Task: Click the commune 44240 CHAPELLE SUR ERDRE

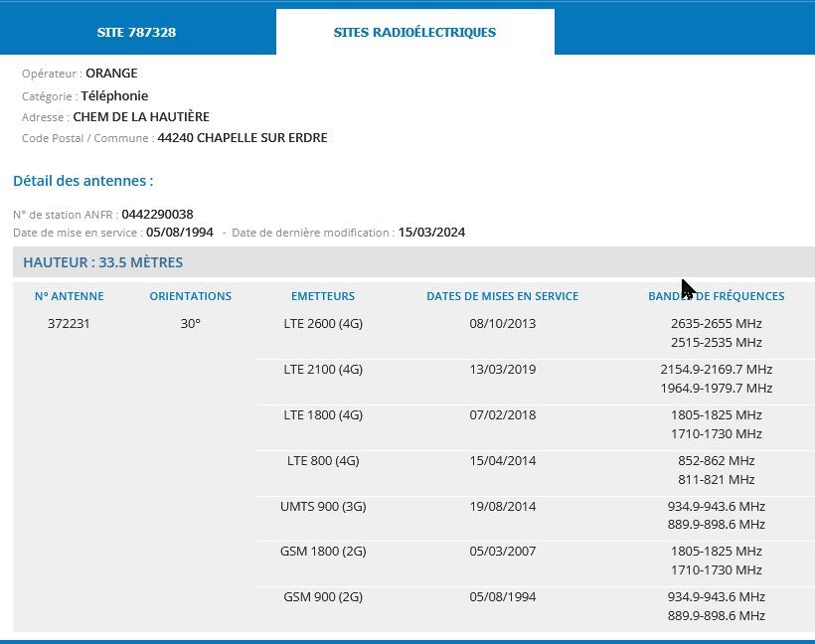Action: click(x=243, y=137)
